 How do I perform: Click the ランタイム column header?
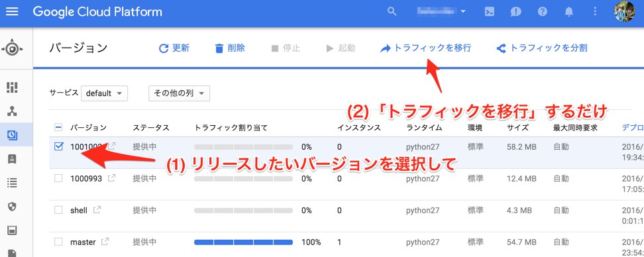[x=424, y=128]
